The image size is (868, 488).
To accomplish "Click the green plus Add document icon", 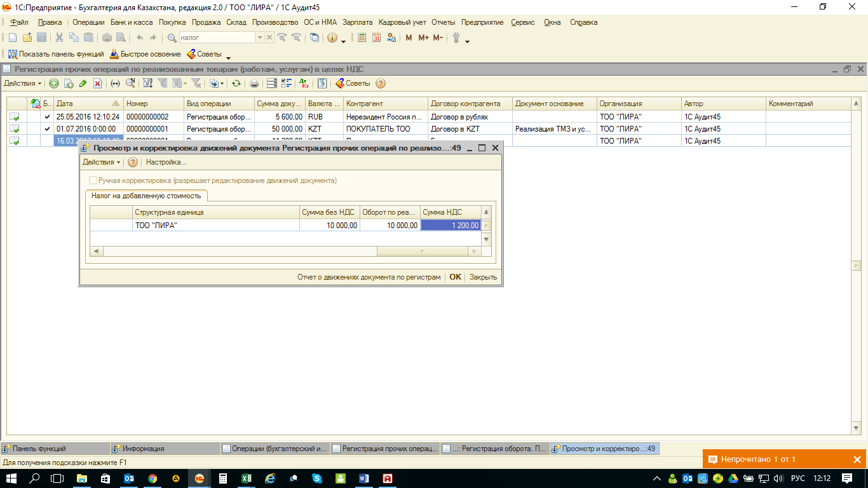I will point(54,83).
